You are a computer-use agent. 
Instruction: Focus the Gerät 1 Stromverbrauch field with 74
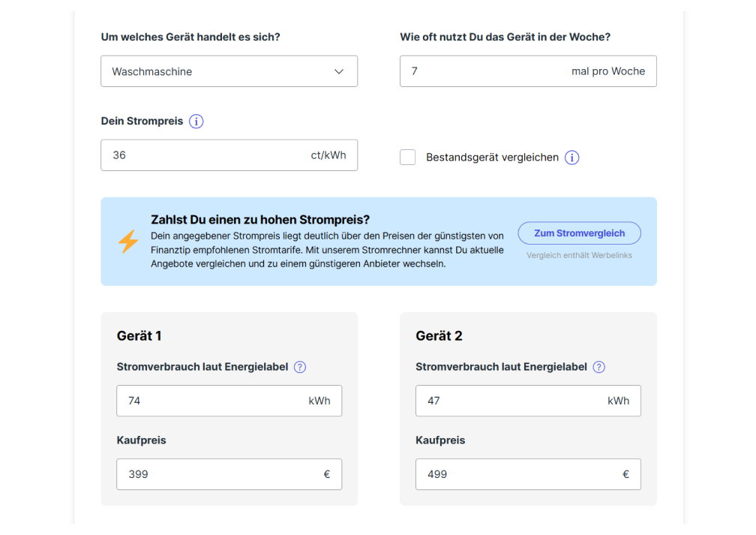coord(229,401)
